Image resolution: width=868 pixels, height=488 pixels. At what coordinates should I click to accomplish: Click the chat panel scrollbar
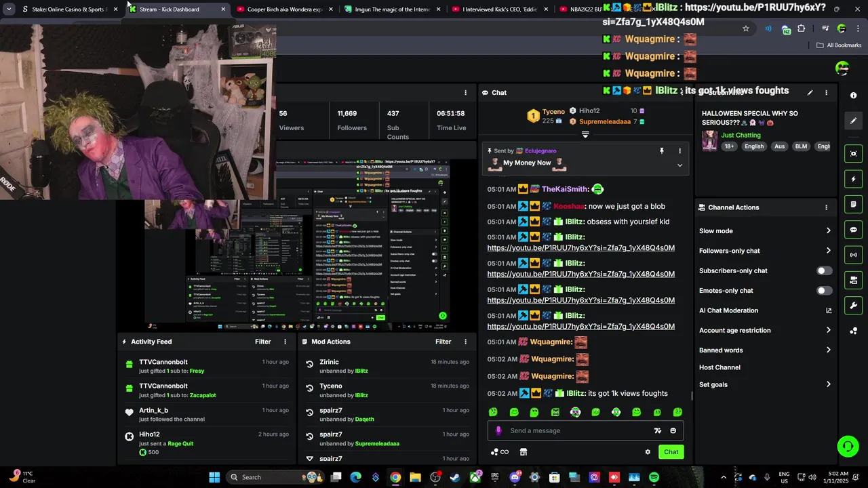(x=692, y=396)
